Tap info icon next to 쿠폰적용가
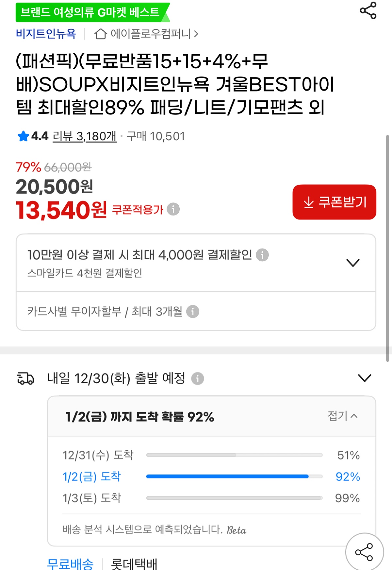Image resolution: width=392 pixels, height=570 pixels. pyautogui.click(x=173, y=209)
